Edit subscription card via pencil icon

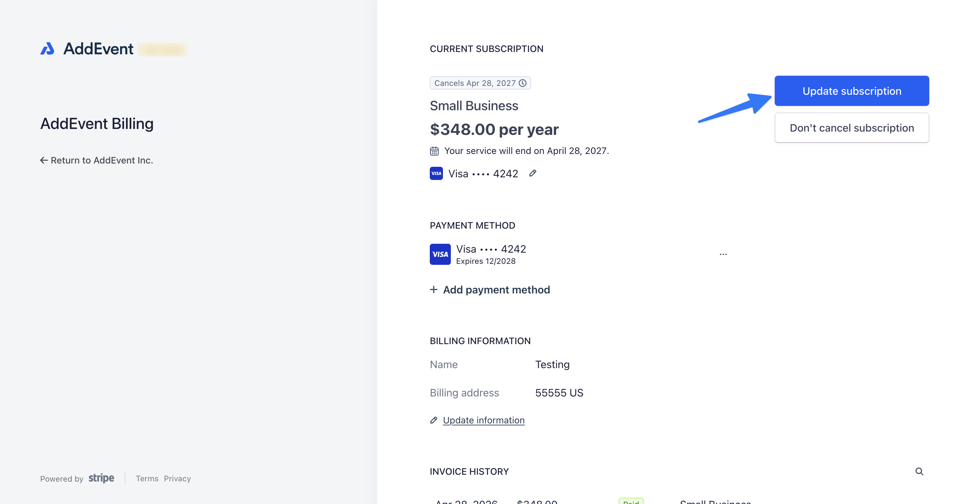(532, 173)
